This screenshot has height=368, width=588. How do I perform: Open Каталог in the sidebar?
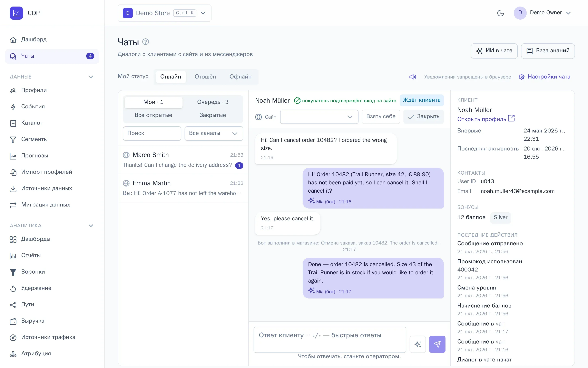click(52, 123)
